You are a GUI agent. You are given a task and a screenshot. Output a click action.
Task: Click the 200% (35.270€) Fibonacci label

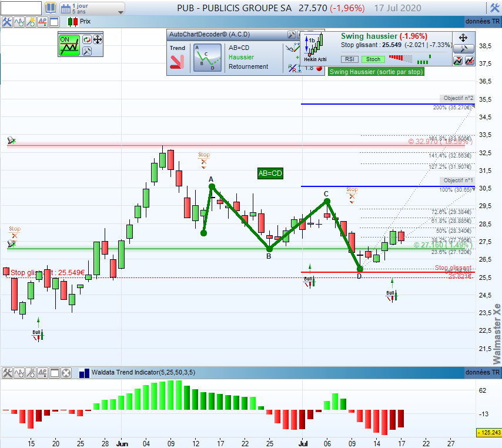pos(452,108)
